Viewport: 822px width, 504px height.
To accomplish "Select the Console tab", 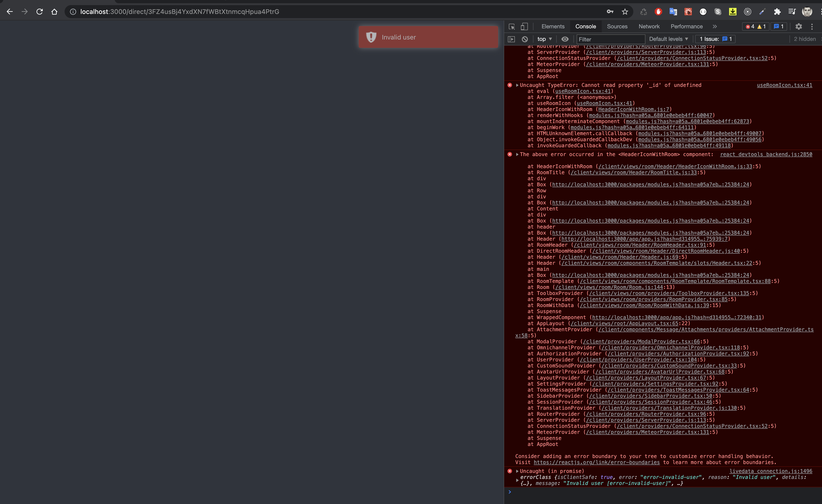I will point(585,26).
